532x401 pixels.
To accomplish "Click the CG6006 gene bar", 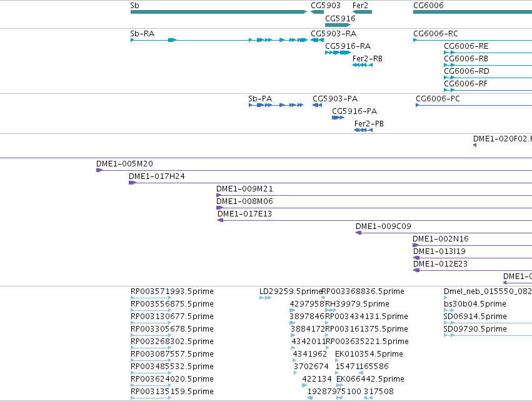I will tap(472, 12).
